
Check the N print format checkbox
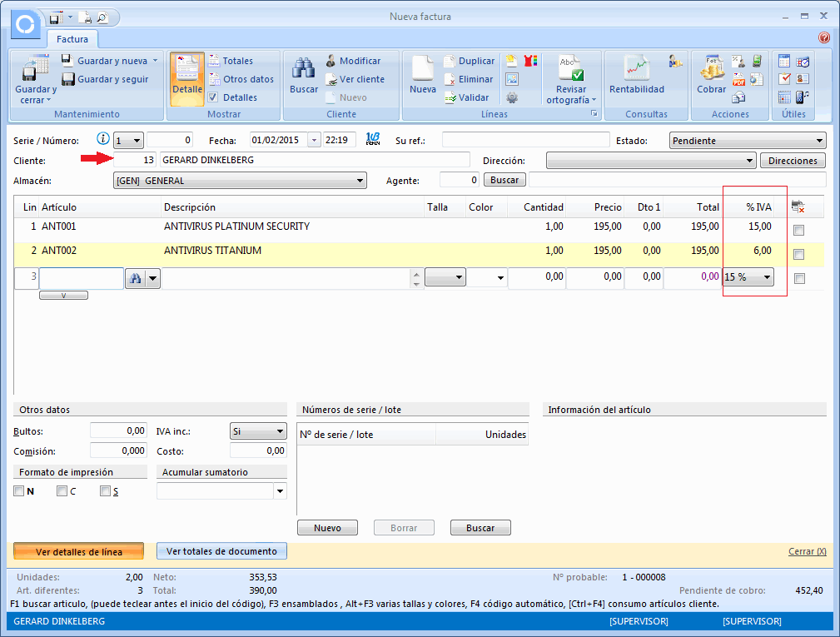click(x=19, y=491)
